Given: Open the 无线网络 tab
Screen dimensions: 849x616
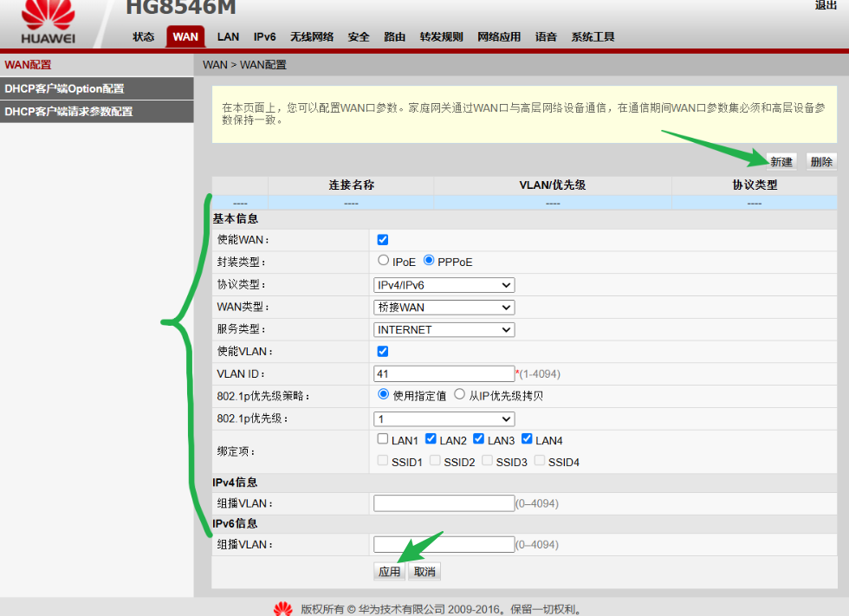Looking at the screenshot, I should pyautogui.click(x=312, y=36).
